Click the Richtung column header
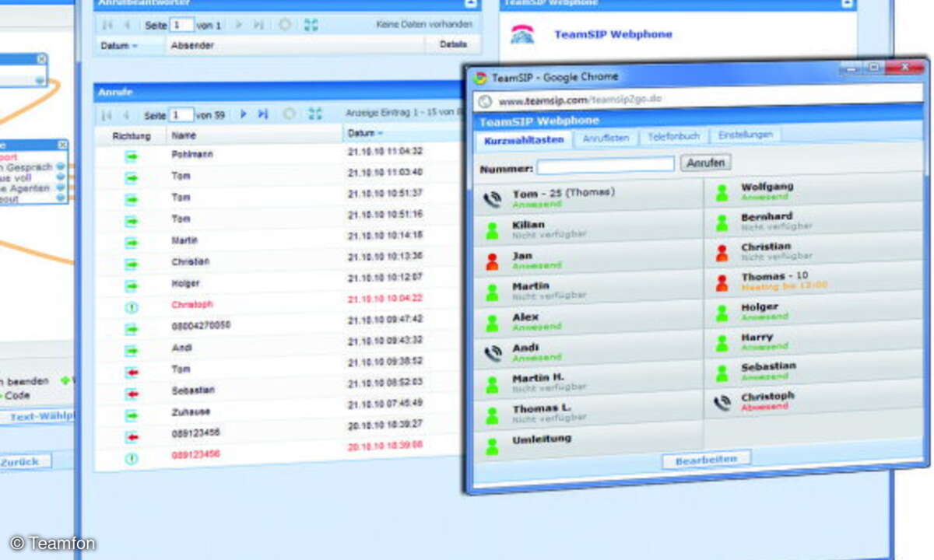Viewport: 934px width, 560px height. pos(131,136)
